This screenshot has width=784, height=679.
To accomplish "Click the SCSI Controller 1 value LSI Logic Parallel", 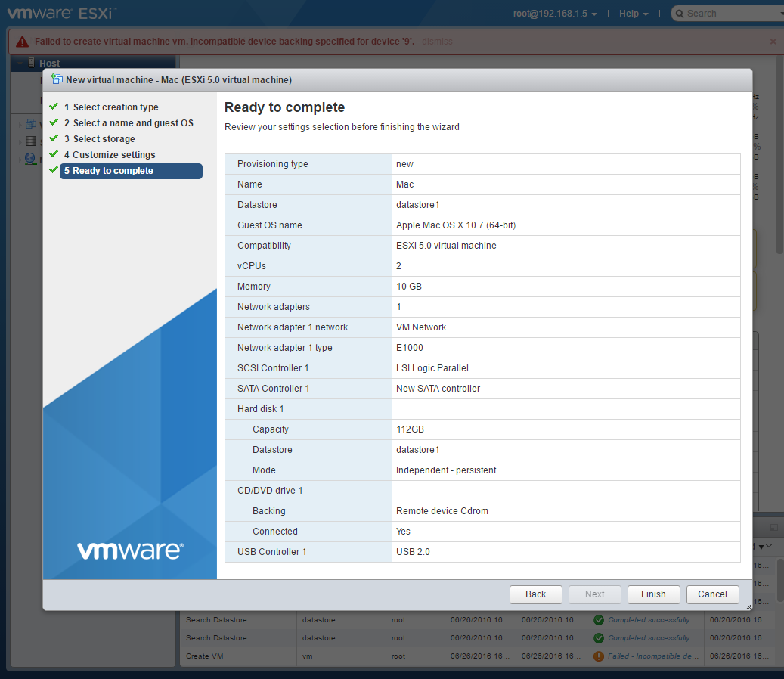I will pyautogui.click(x=432, y=368).
